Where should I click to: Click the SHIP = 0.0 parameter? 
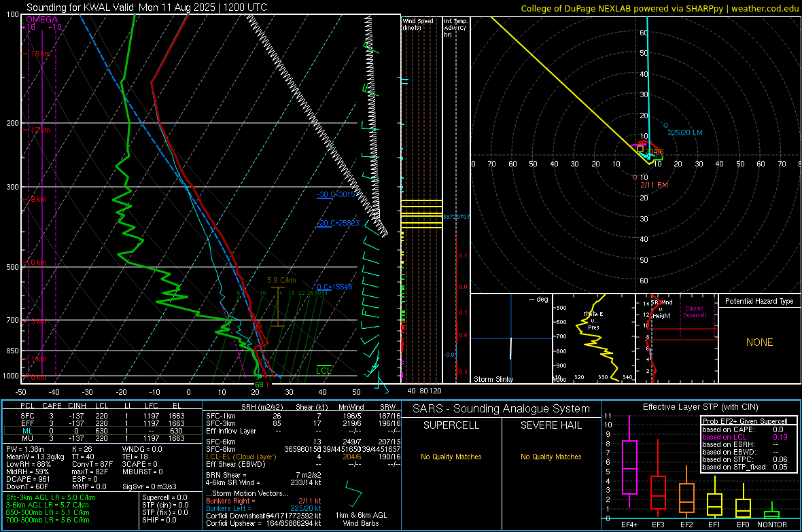(159, 520)
